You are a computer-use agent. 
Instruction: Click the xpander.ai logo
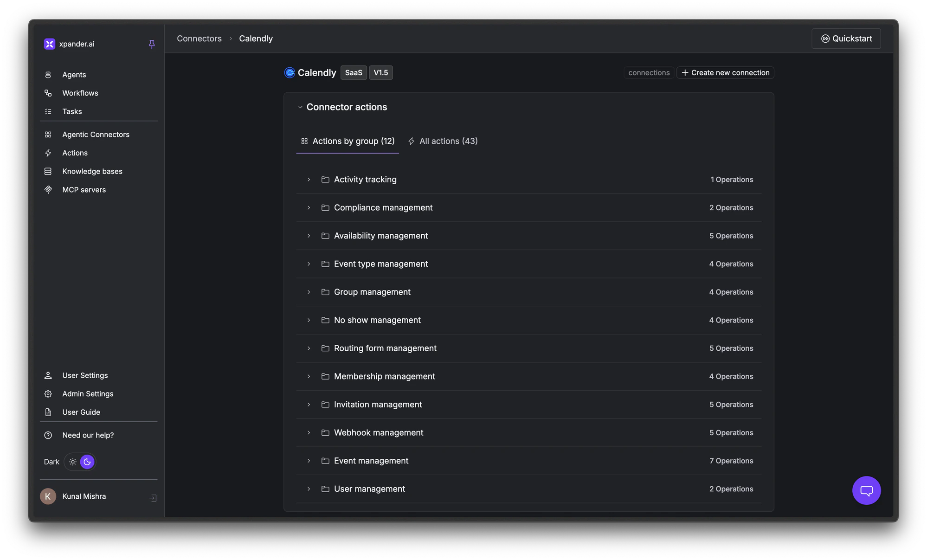[x=49, y=44]
